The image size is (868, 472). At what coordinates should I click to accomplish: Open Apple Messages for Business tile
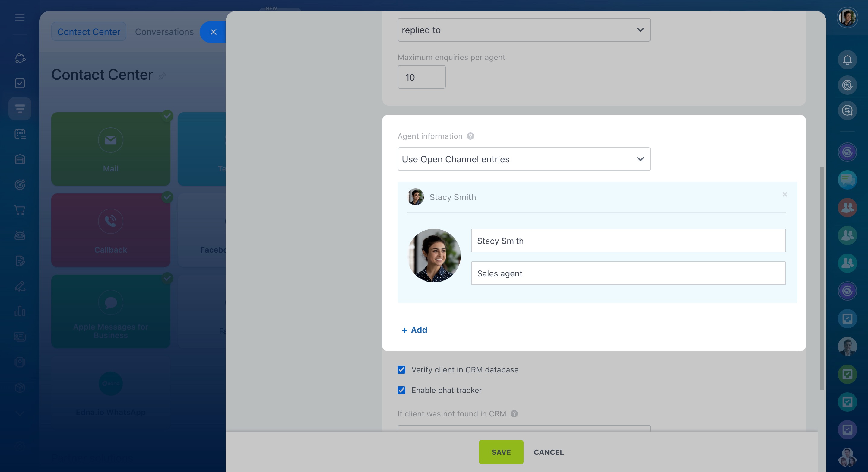click(110, 311)
